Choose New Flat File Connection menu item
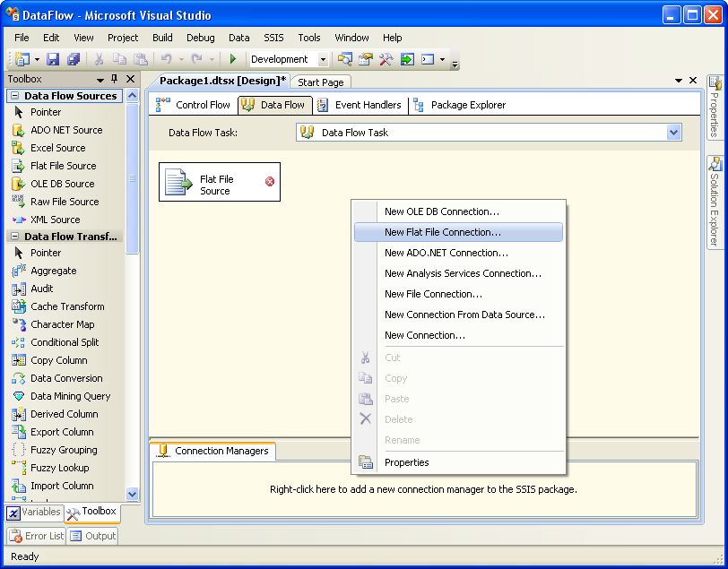 (442, 232)
